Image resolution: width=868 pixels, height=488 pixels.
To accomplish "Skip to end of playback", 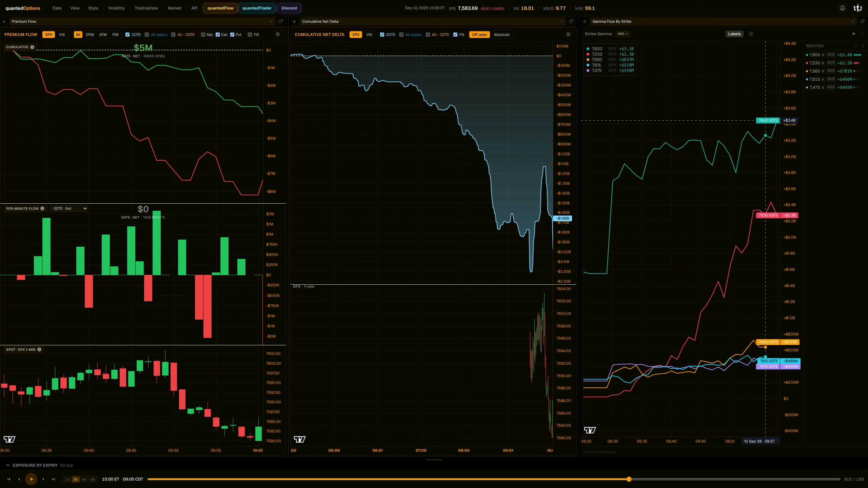I will click(54, 479).
